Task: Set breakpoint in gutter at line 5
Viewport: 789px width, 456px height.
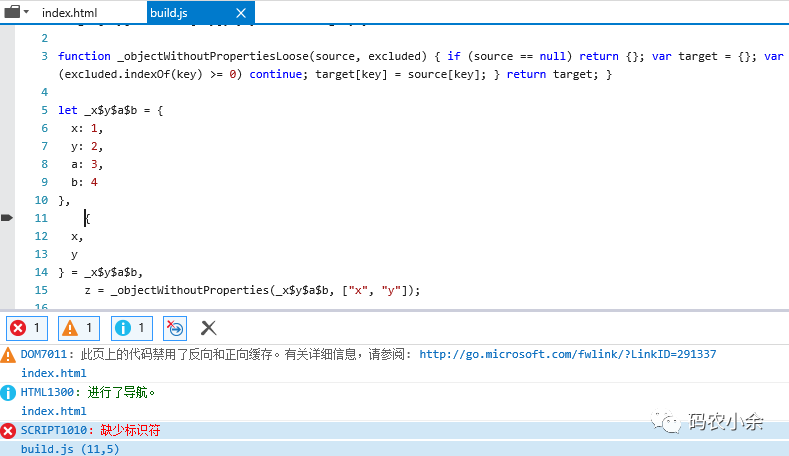Action: tap(7, 110)
